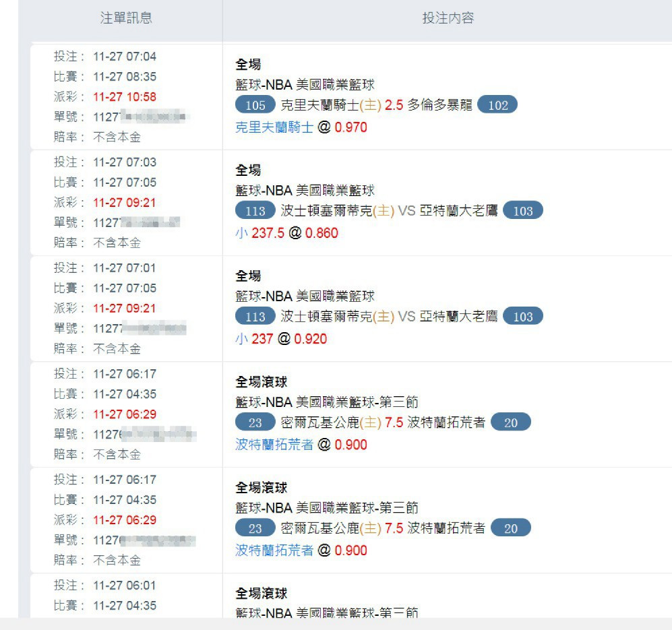Click the 注單訊息 column header
Viewport: 672px width, 630px height.
126,18
